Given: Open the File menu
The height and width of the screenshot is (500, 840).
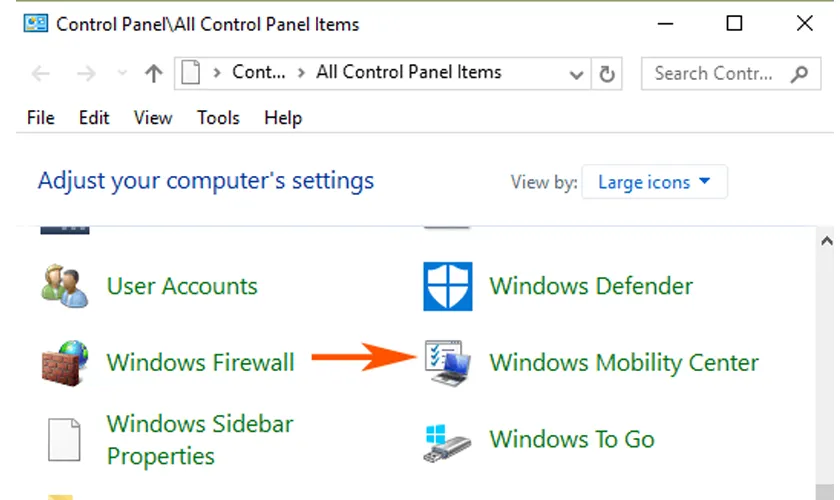Looking at the screenshot, I should click(x=41, y=118).
